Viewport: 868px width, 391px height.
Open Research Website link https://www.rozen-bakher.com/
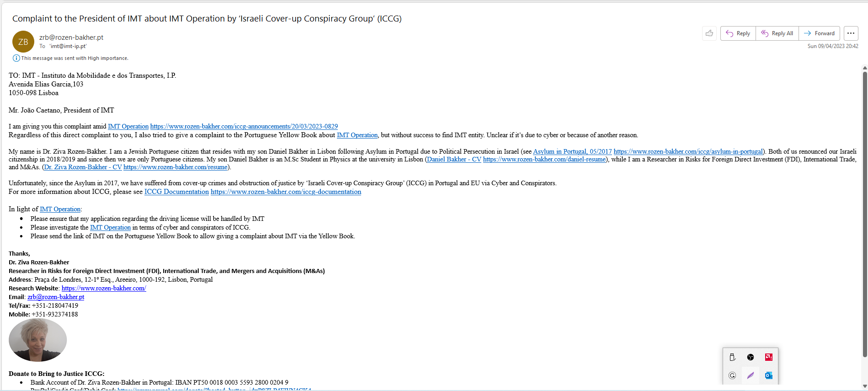pos(104,288)
